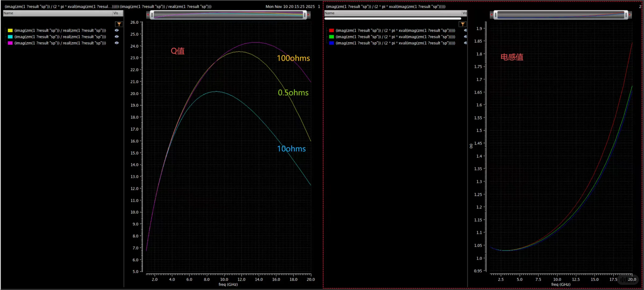Click the cyan trace color swatch
The height and width of the screenshot is (290, 644).
tap(10, 37)
